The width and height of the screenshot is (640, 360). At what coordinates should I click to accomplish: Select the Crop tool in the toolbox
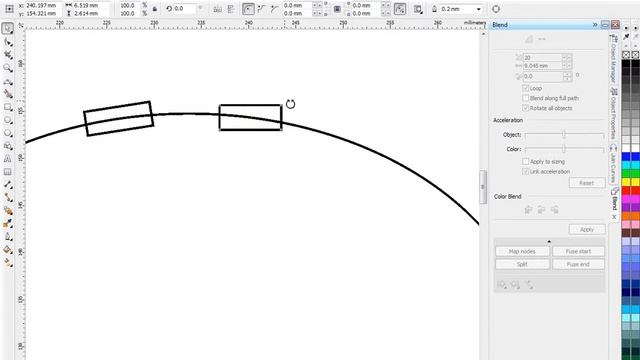7,55
